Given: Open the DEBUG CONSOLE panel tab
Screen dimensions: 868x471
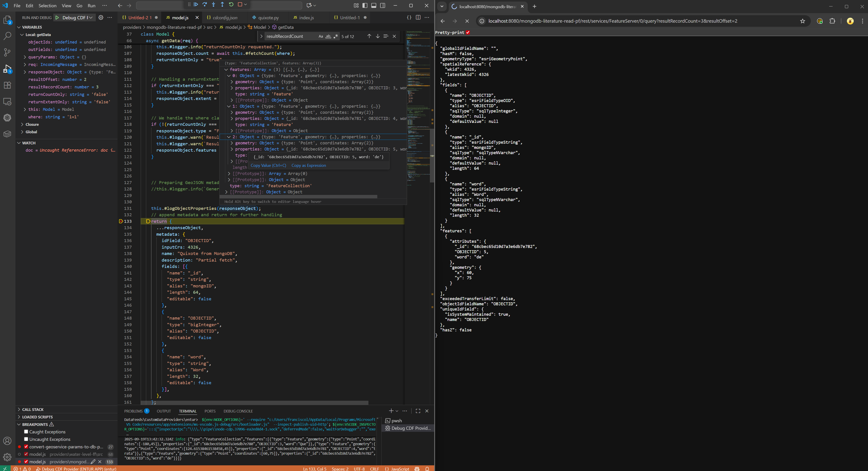Looking at the screenshot, I should coord(238,411).
